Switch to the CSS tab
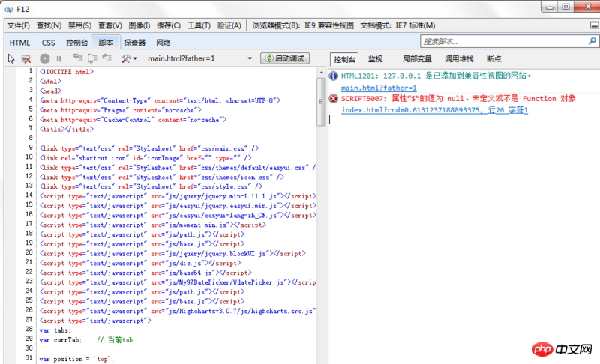600x364 pixels. pos(48,43)
